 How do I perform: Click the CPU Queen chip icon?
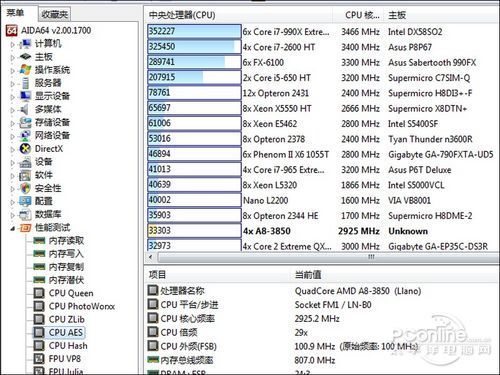39,293
